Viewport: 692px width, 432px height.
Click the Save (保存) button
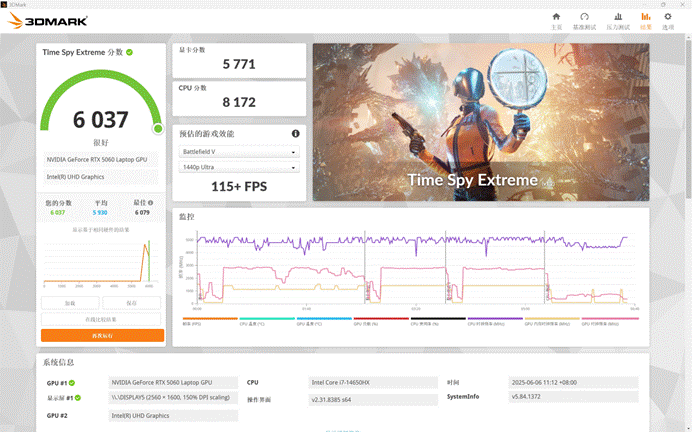[x=132, y=303]
